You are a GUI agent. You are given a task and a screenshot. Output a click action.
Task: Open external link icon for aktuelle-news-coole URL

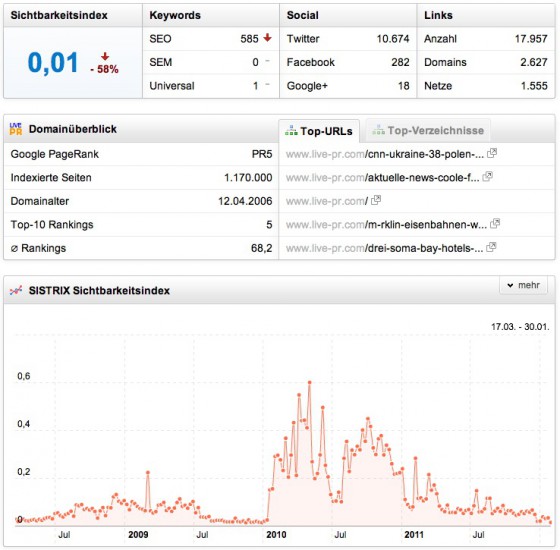click(488, 176)
